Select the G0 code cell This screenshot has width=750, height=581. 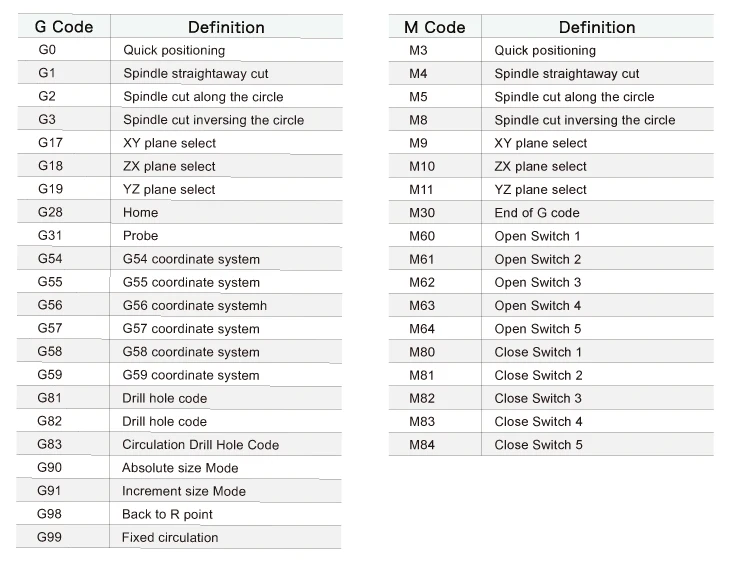48,50
